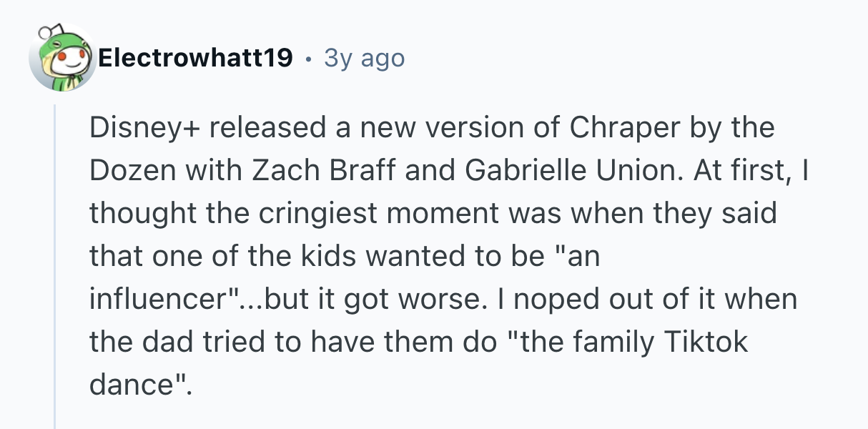
Task: Click Electrowhatt19's frog-hat Snoo avatar
Action: [61, 59]
